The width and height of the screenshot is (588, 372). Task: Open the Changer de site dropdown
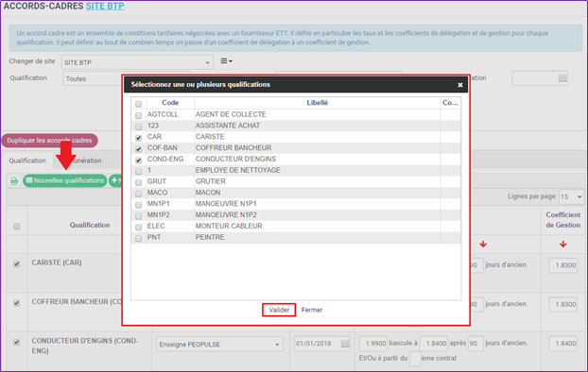click(x=137, y=62)
